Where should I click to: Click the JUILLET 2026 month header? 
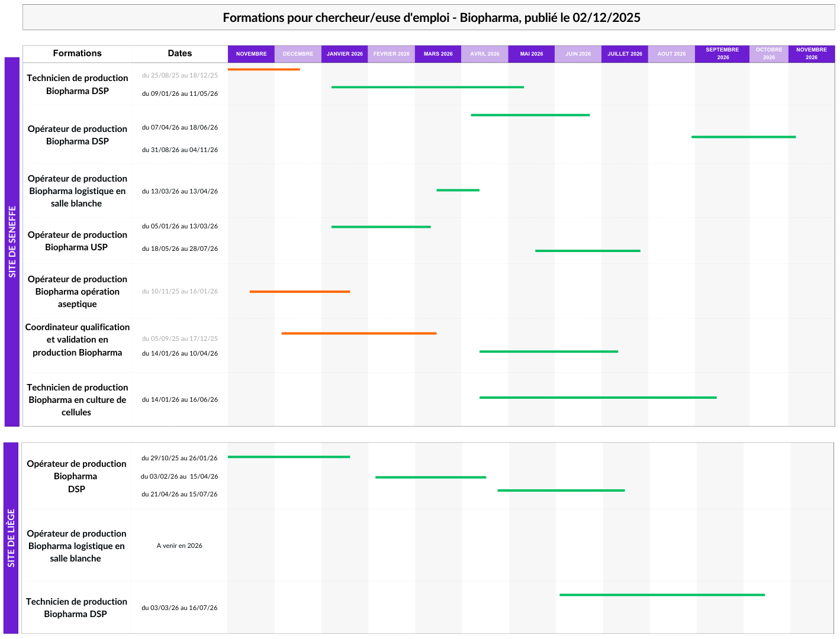(625, 54)
